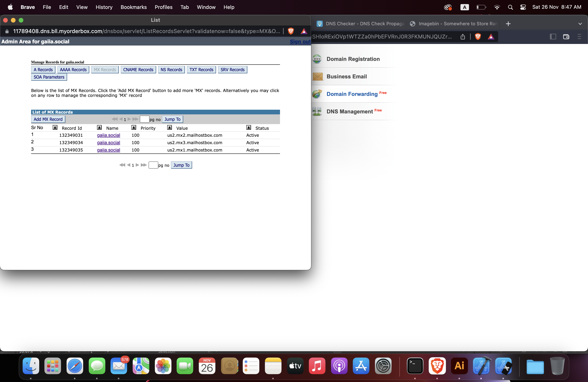Click Add MX Record button
This screenshot has height=382, width=588.
(x=48, y=119)
